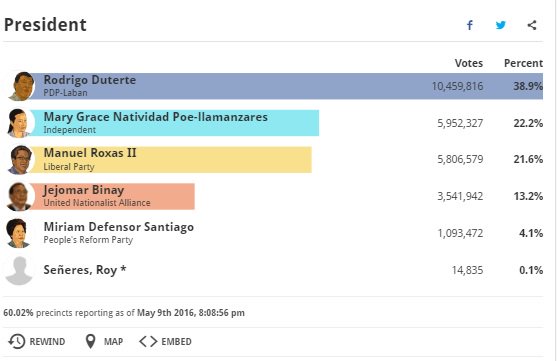This screenshot has height=361, width=557.
Task: Click the rewind clock icon
Action: pos(16,341)
